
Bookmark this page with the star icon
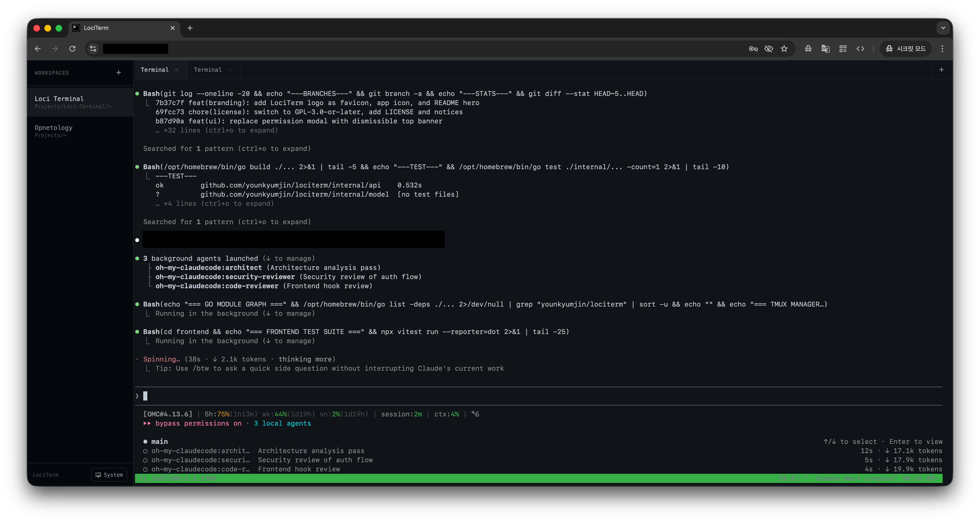[x=784, y=49]
